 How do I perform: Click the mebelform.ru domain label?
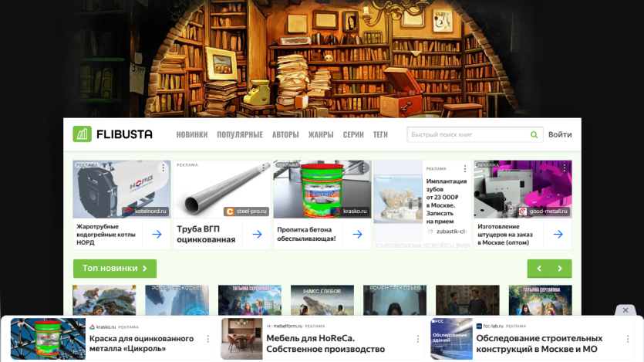coord(288,326)
